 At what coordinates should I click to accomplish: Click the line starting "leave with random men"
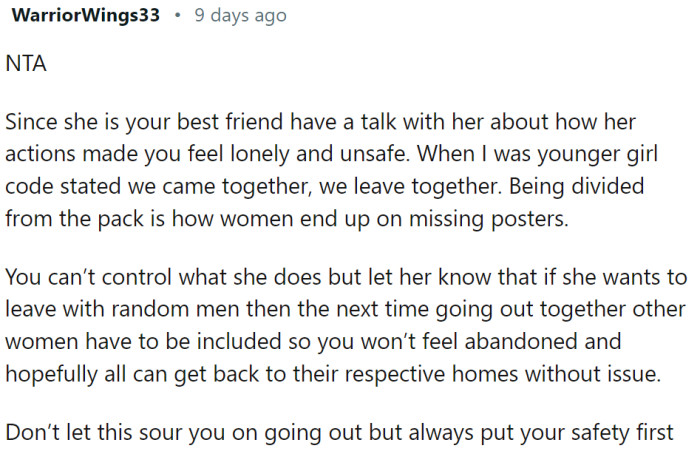click(345, 309)
